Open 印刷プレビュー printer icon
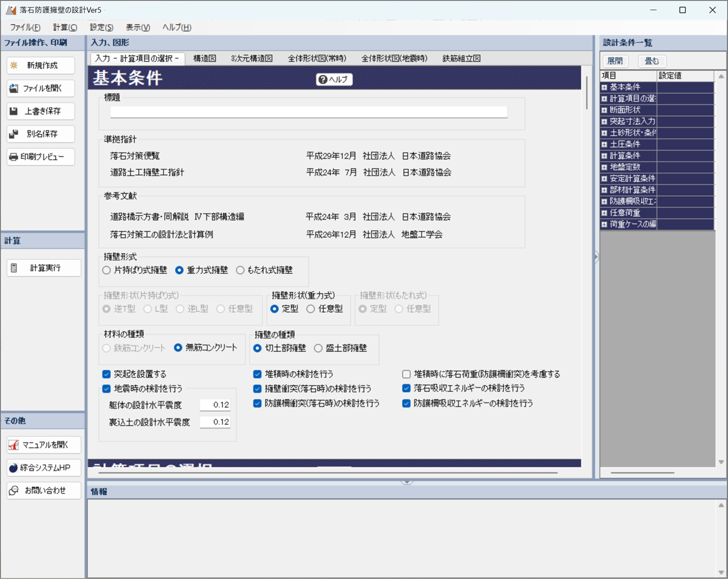Viewport: 728px width, 579px height. [14, 157]
